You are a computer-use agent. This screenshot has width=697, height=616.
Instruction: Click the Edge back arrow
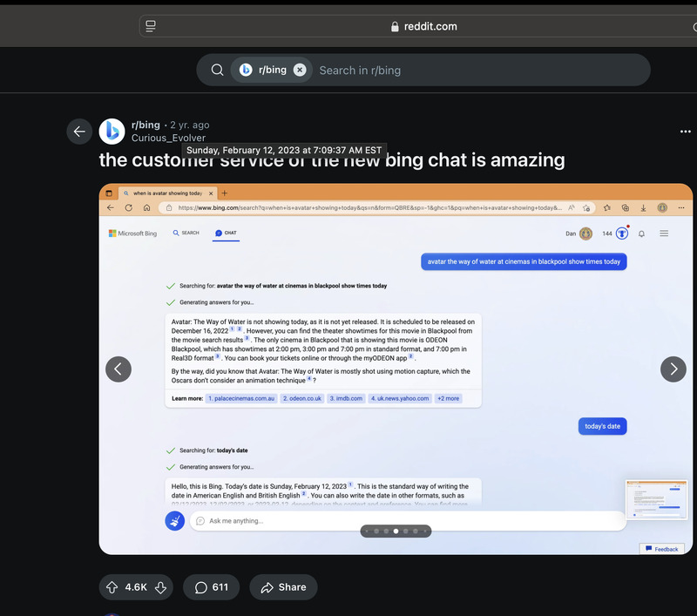(111, 207)
